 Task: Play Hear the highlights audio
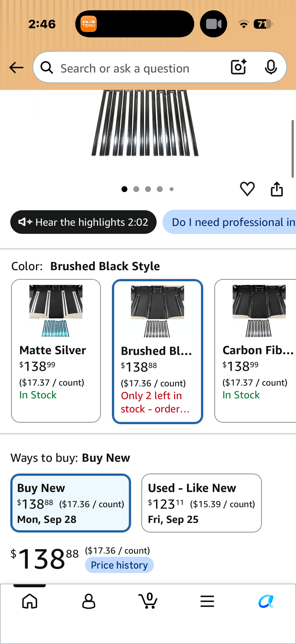pos(83,222)
